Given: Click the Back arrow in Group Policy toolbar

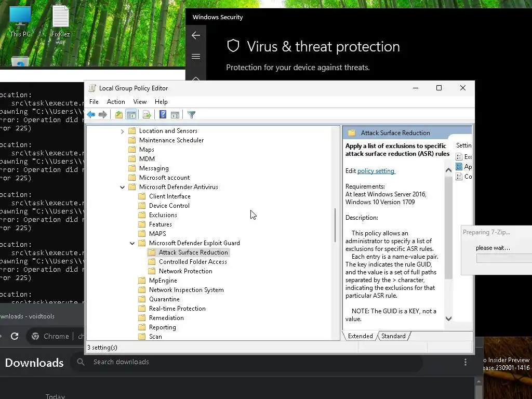Looking at the screenshot, I should pyautogui.click(x=91, y=115).
